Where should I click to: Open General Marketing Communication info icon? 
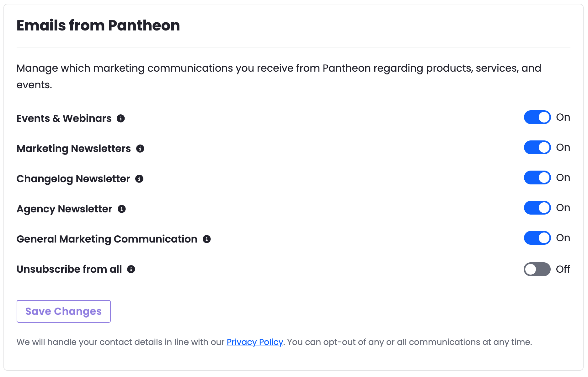point(207,239)
